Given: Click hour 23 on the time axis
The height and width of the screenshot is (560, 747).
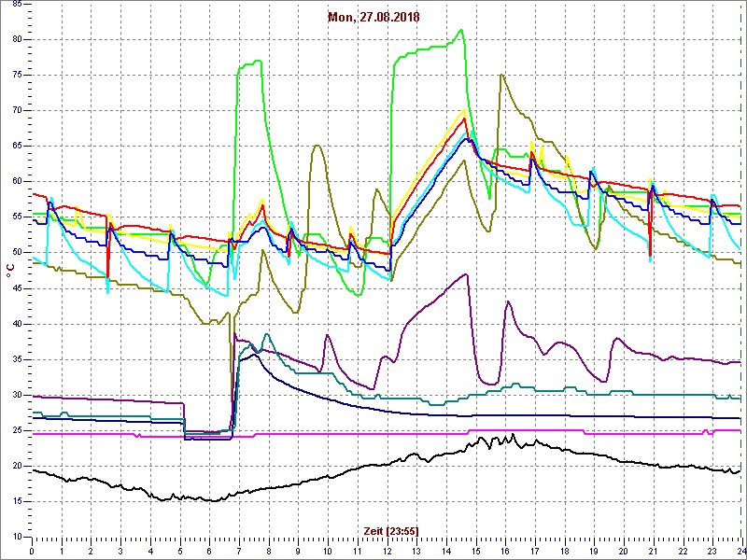Looking at the screenshot, I should pos(712,551).
